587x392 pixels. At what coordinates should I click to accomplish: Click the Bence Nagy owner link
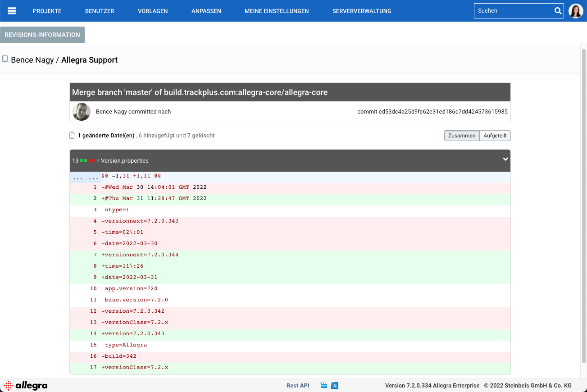click(x=32, y=60)
